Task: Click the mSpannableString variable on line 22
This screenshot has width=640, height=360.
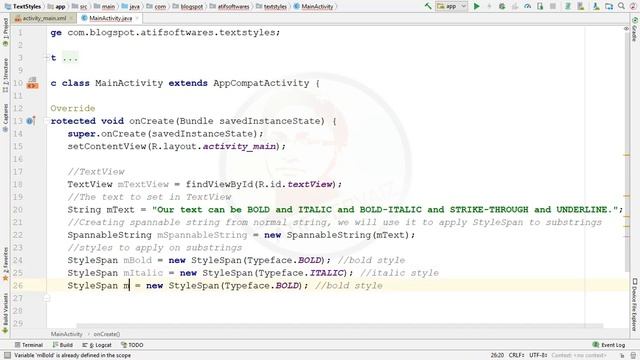Action: (202, 235)
